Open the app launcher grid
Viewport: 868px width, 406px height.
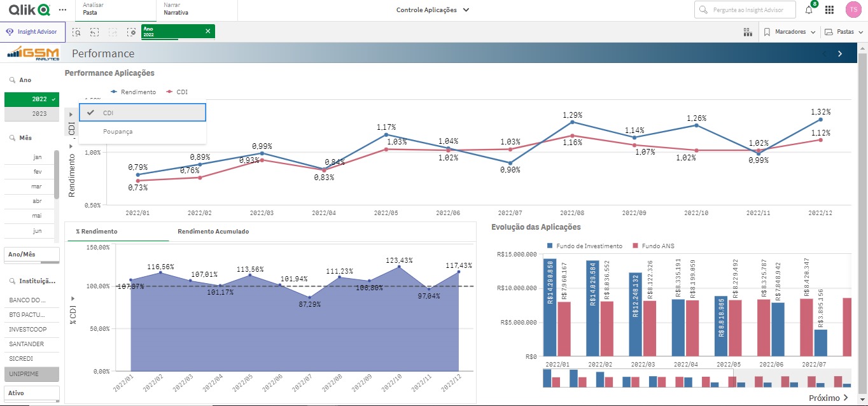(x=829, y=10)
